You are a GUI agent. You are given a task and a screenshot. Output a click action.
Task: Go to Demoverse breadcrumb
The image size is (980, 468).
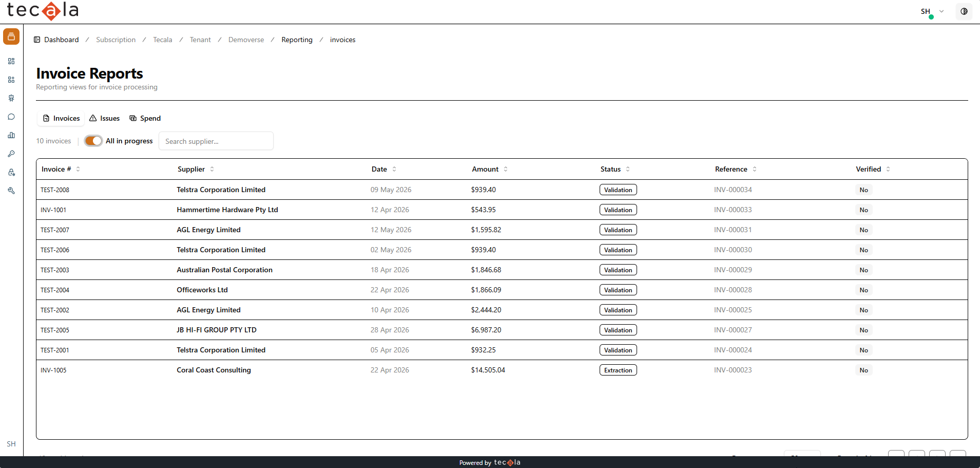click(246, 40)
